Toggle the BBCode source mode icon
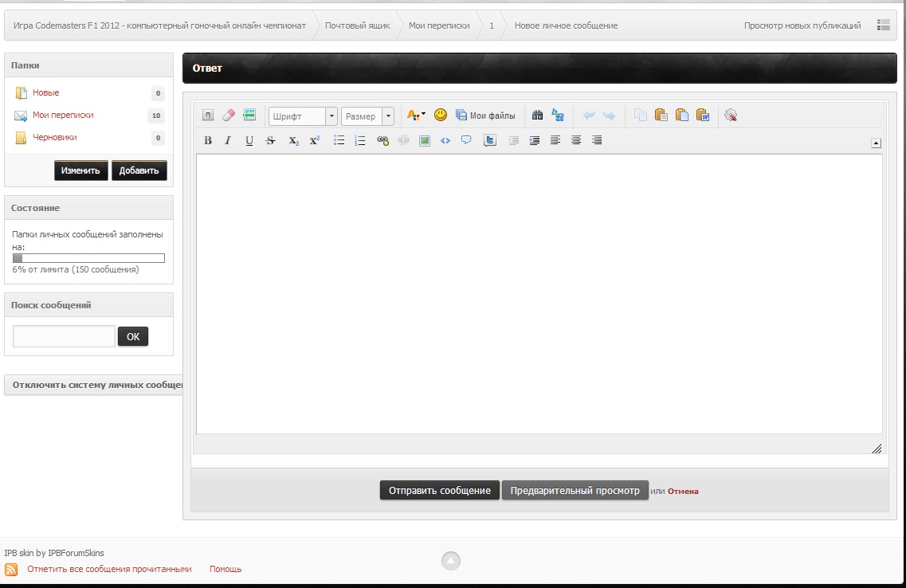The height and width of the screenshot is (588, 906). (x=208, y=115)
